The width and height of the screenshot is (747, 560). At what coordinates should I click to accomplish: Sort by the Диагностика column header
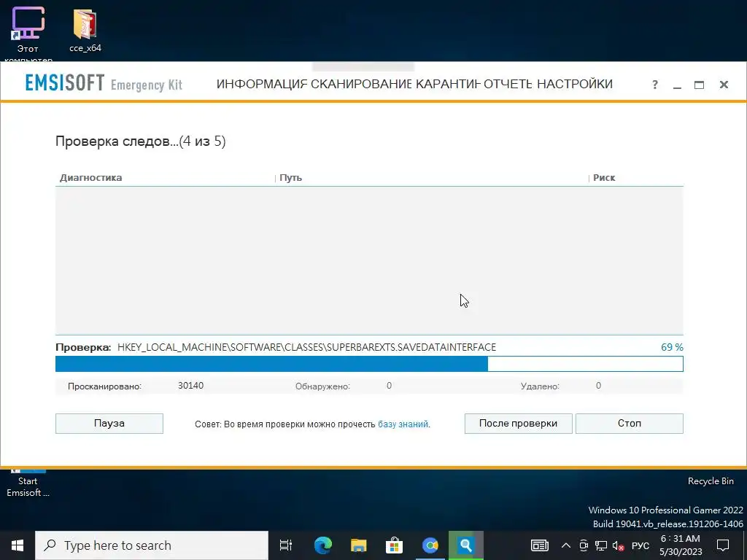tap(90, 178)
